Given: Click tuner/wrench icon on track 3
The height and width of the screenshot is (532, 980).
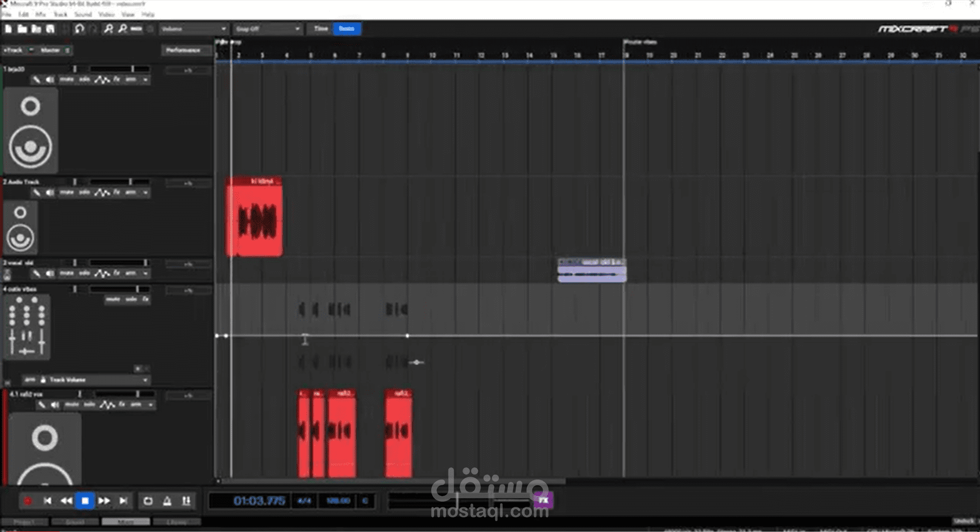Looking at the screenshot, I should 36,274.
